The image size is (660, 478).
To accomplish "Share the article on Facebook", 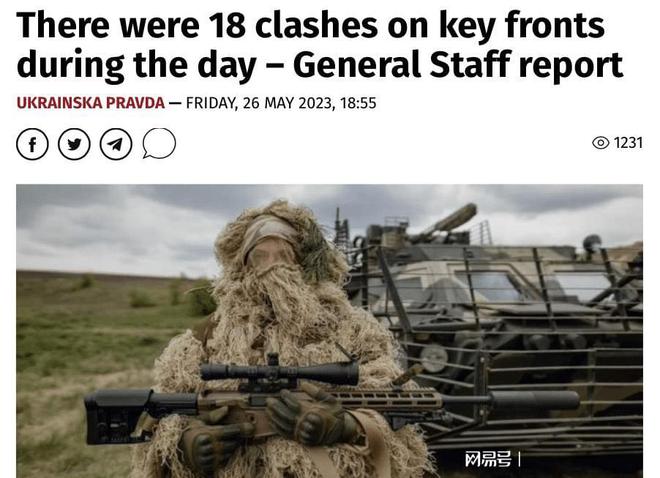I will pos(32,144).
